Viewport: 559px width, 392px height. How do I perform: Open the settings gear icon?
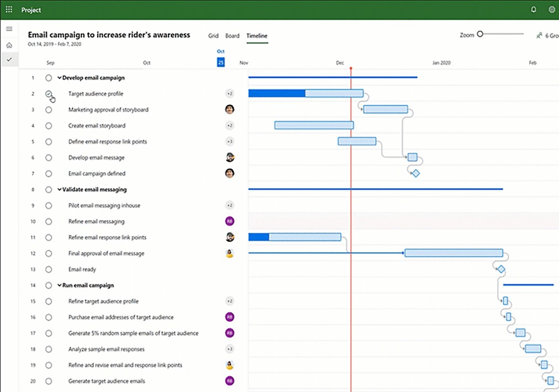tap(551, 10)
